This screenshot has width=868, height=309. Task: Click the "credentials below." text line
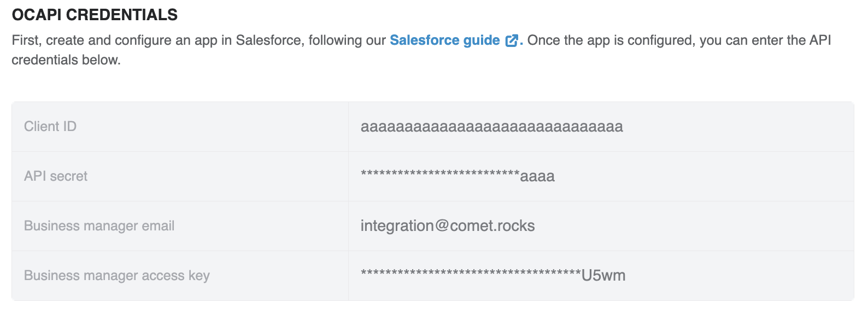66,60
